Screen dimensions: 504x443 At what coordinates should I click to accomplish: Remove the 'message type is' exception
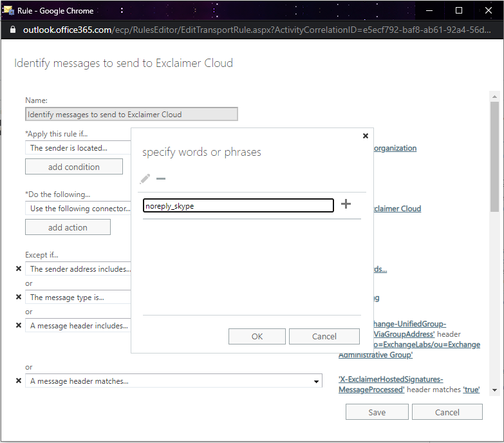coord(19,297)
